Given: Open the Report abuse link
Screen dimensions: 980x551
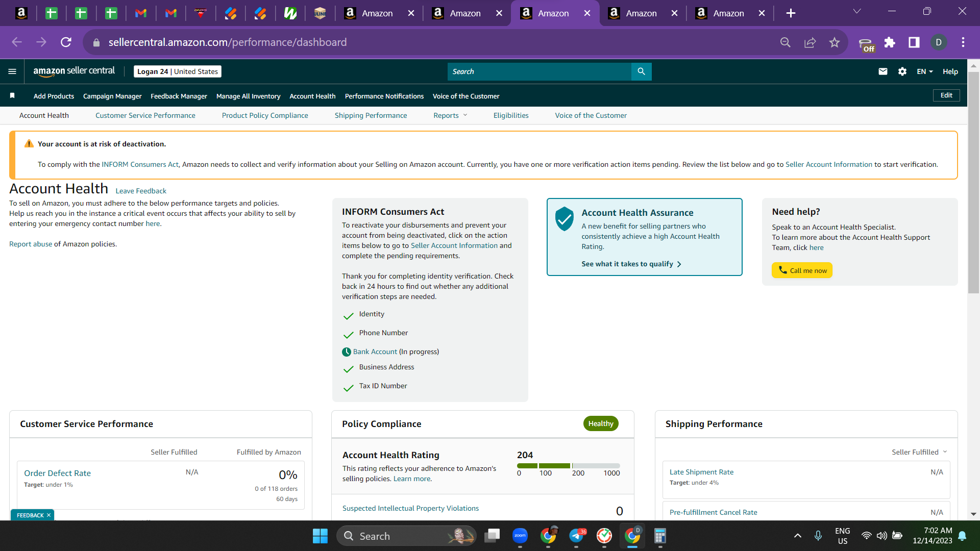Looking at the screenshot, I should coord(31,244).
